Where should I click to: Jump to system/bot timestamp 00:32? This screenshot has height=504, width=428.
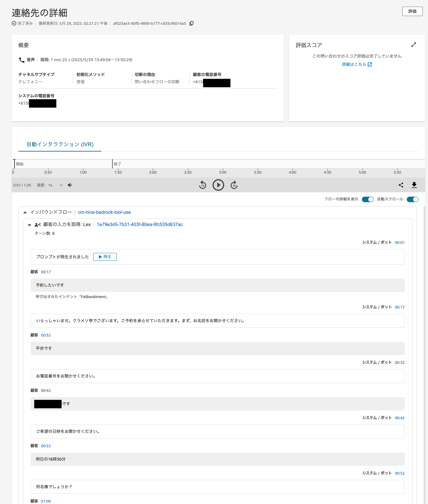click(x=400, y=362)
